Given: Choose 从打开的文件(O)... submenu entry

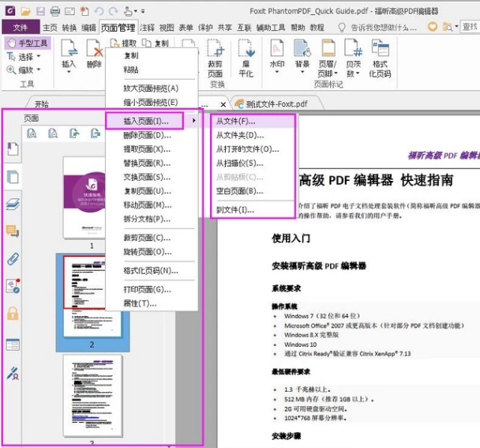Looking at the screenshot, I should tap(253, 149).
